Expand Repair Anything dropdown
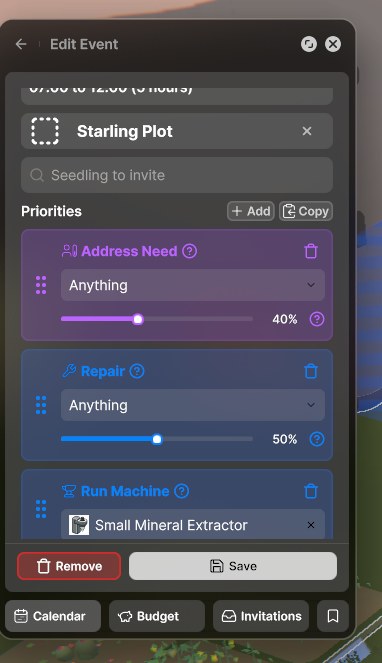Image resolution: width=382 pixels, height=663 pixels. (x=193, y=405)
